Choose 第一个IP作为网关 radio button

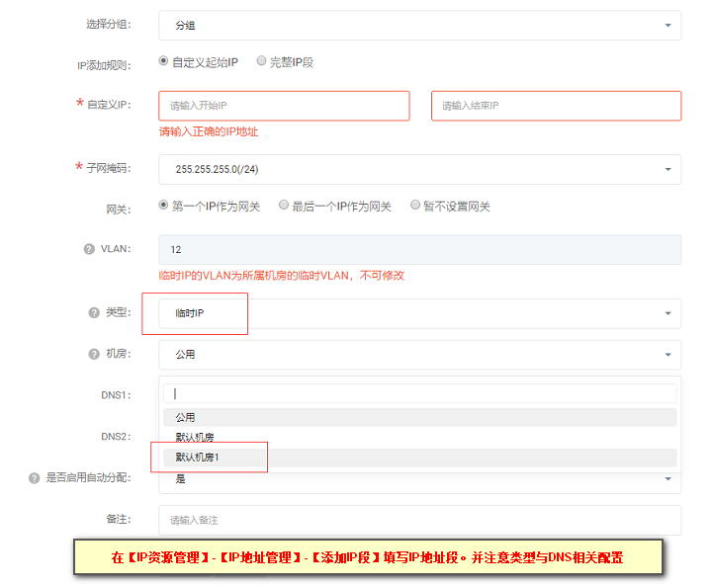click(x=163, y=206)
